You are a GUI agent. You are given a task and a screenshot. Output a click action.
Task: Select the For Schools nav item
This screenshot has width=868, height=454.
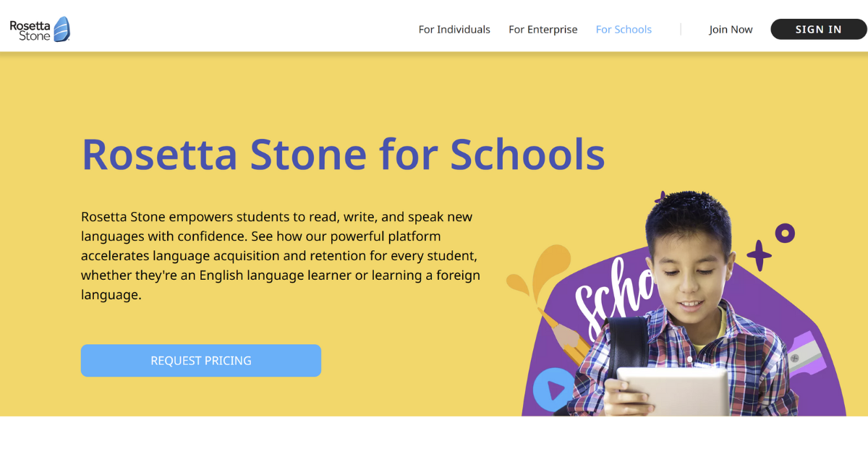[624, 30]
